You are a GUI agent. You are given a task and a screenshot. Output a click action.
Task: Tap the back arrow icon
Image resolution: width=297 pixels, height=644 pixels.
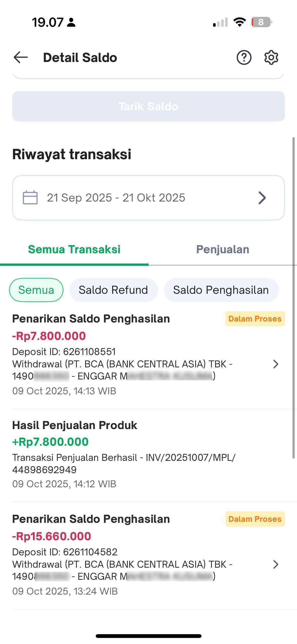[x=21, y=57]
